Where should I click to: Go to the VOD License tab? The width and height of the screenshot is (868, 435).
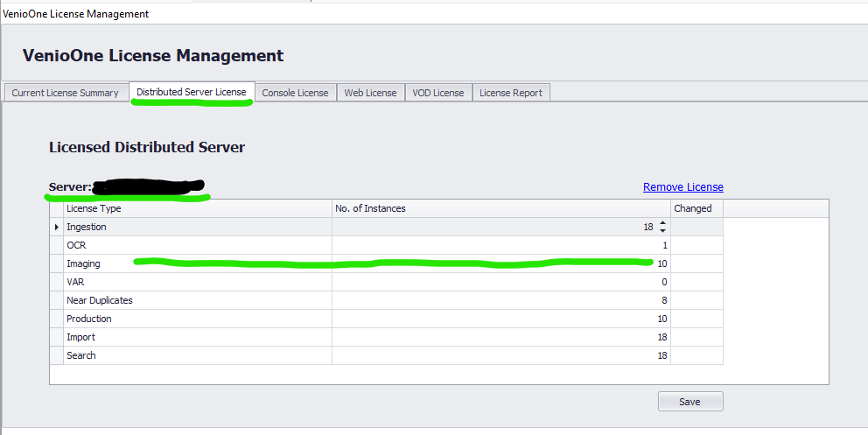point(437,93)
